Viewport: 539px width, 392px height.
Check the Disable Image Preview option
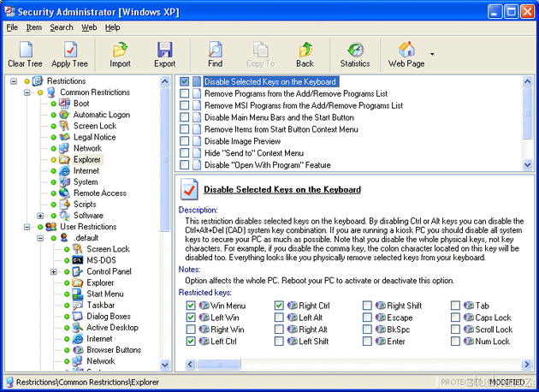pyautogui.click(x=185, y=141)
